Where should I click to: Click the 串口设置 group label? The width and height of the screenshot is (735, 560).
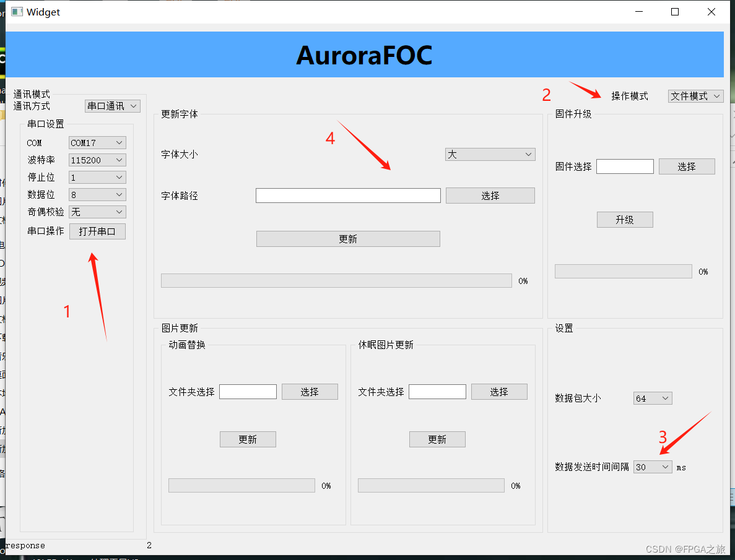point(45,124)
